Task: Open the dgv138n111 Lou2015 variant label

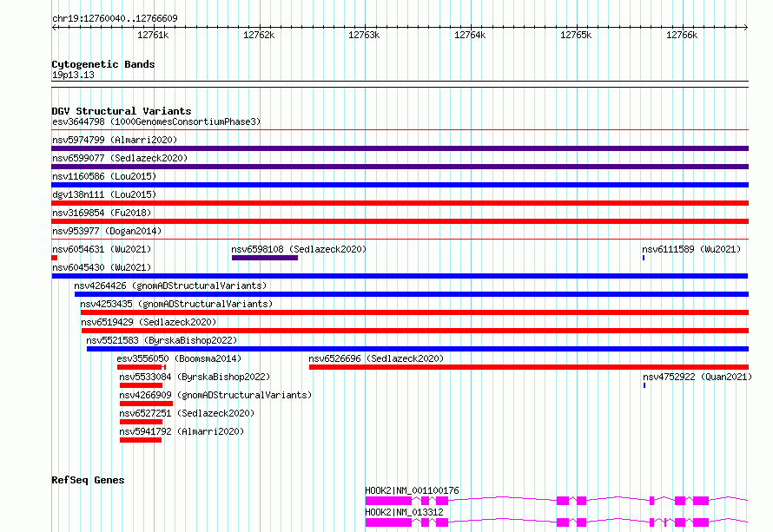Action: 104,194
